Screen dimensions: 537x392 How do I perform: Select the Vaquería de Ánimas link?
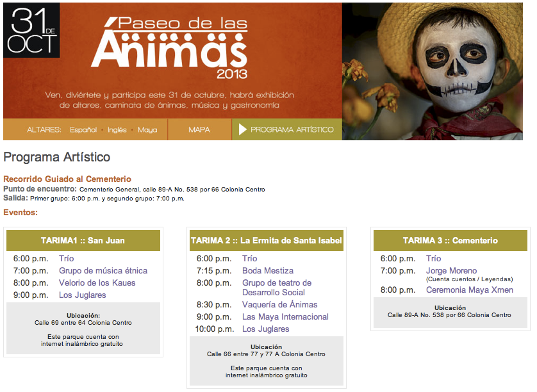(x=279, y=305)
